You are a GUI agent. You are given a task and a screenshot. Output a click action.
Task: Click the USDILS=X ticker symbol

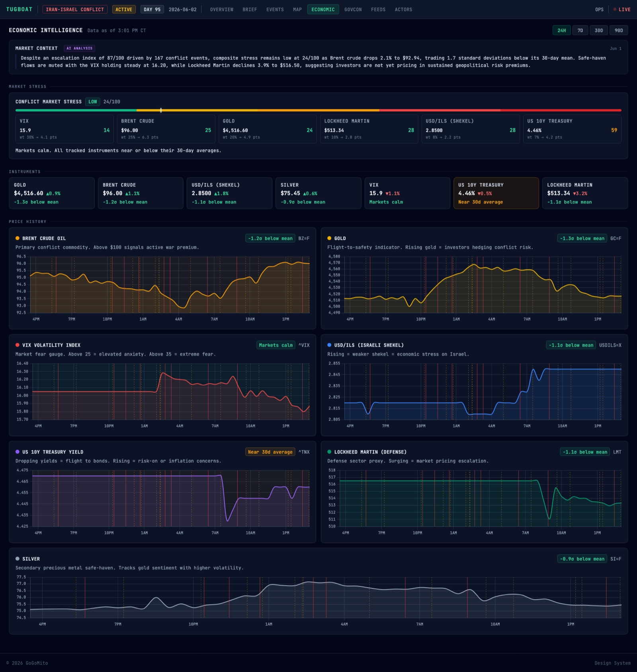(610, 345)
